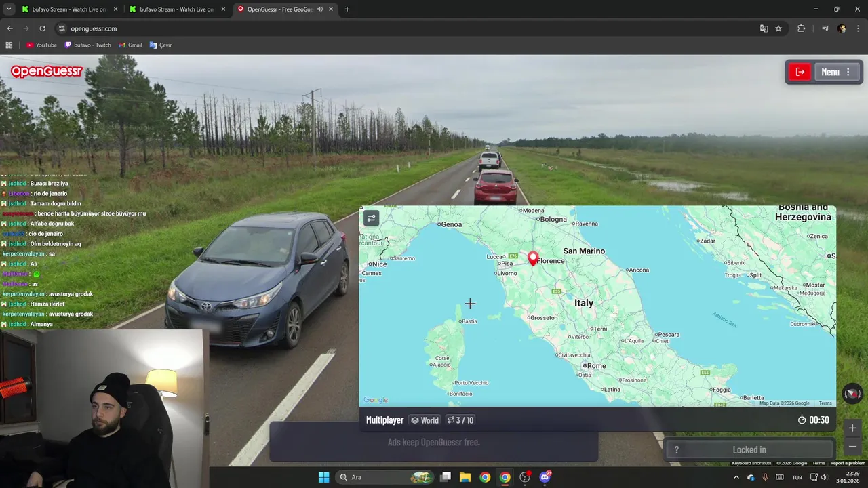Close the OpenGuessr tab

pyautogui.click(x=330, y=9)
